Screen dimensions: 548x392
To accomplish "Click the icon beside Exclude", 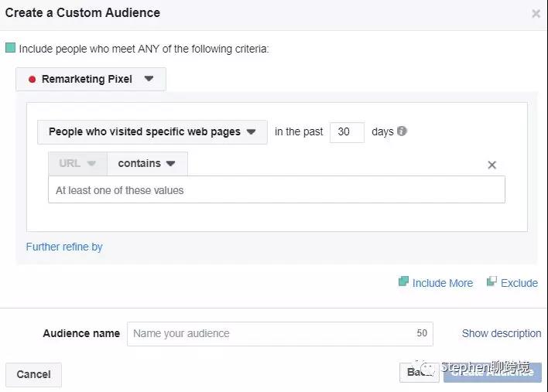I will point(491,282).
